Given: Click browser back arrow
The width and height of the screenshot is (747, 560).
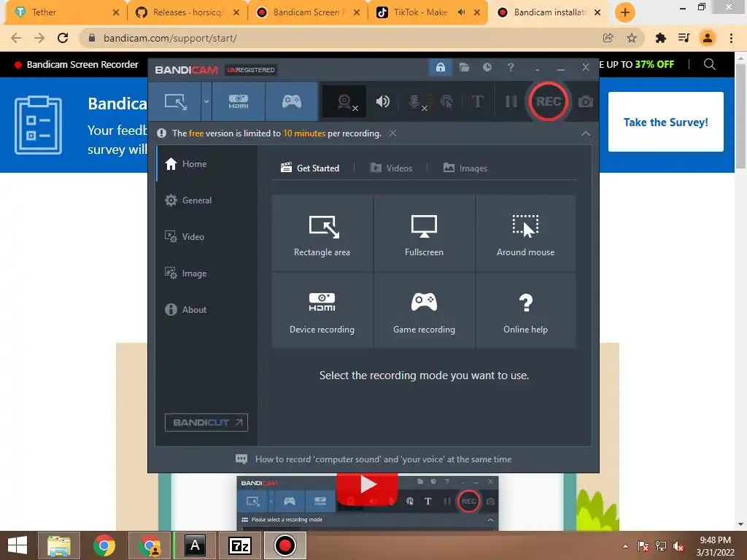Looking at the screenshot, I should [x=16, y=38].
